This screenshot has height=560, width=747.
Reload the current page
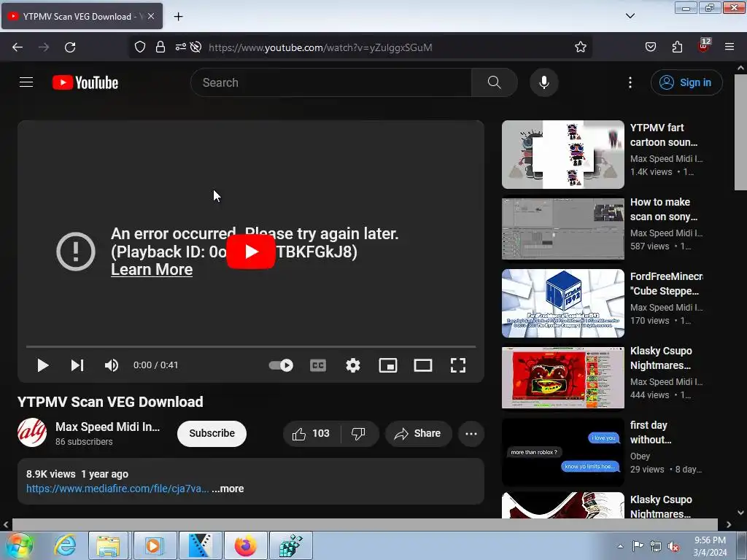pyautogui.click(x=70, y=47)
